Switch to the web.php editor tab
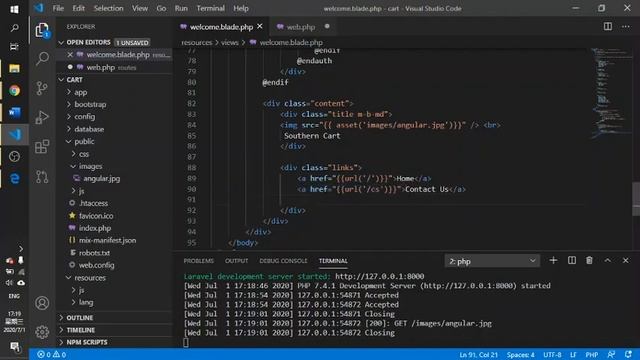The height and width of the screenshot is (360, 640). pyautogui.click(x=301, y=27)
